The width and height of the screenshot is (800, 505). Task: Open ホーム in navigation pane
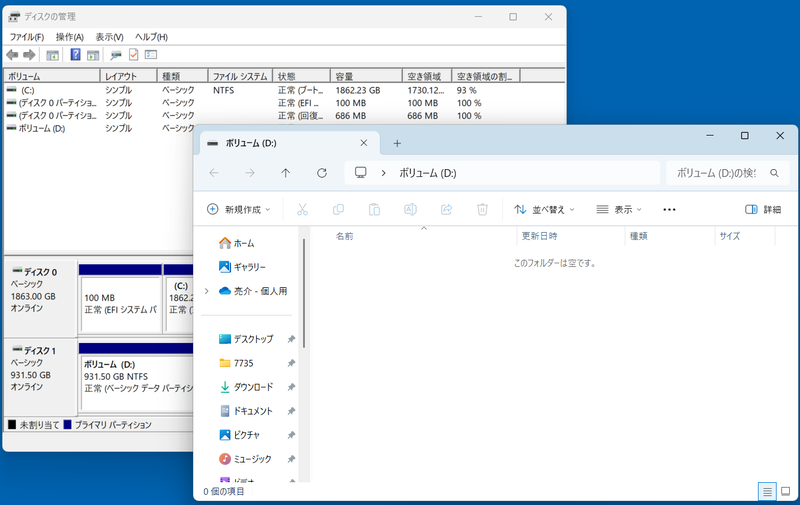coord(237,243)
